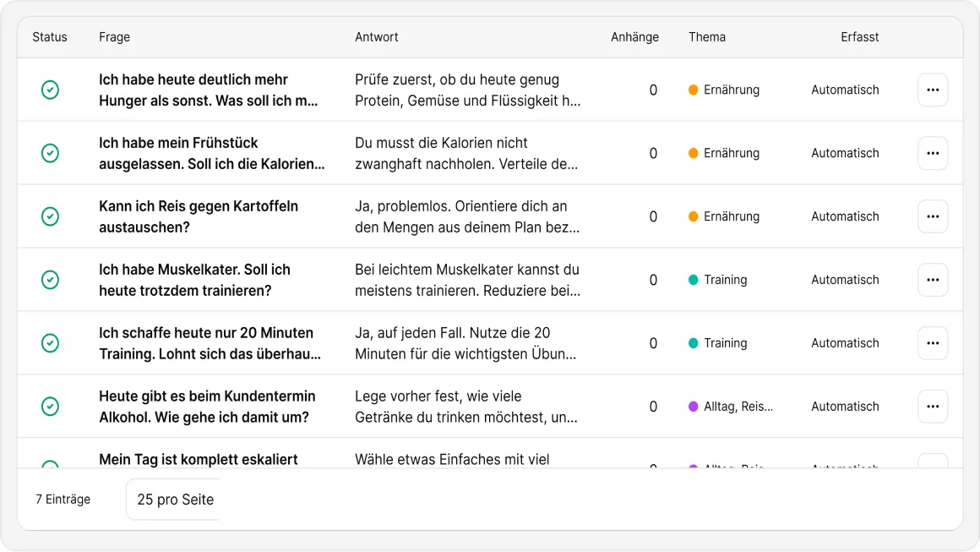Open more options for the Hunger question row
Viewport: 980px width, 552px height.
[x=933, y=90]
